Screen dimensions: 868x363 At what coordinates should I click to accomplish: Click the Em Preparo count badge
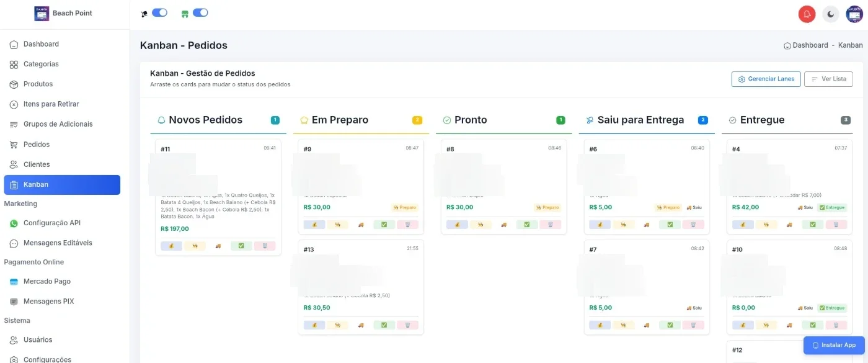417,120
